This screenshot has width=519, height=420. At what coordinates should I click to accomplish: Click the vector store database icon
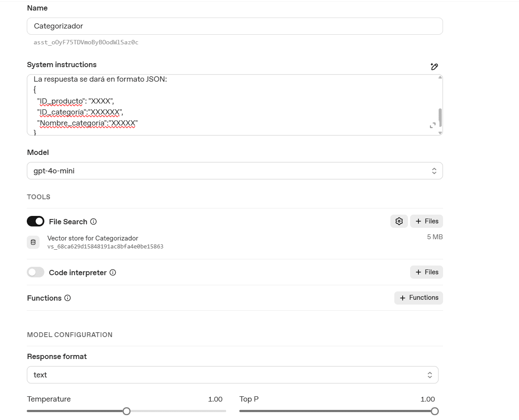[x=33, y=242]
